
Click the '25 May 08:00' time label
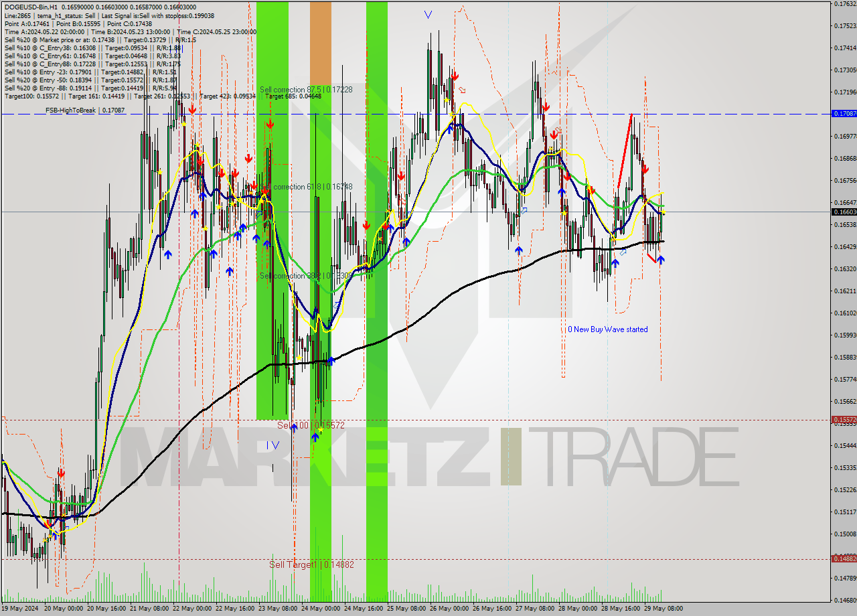click(x=406, y=609)
